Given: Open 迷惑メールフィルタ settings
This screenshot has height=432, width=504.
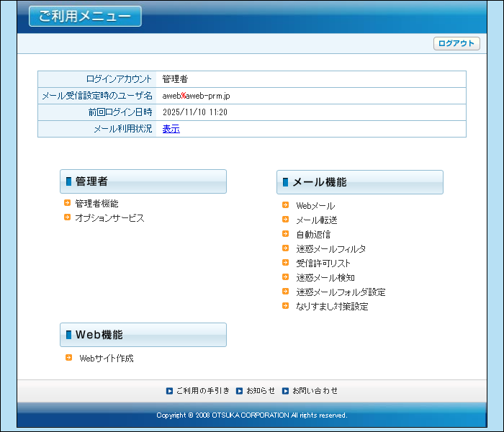Looking at the screenshot, I should pos(330,248).
